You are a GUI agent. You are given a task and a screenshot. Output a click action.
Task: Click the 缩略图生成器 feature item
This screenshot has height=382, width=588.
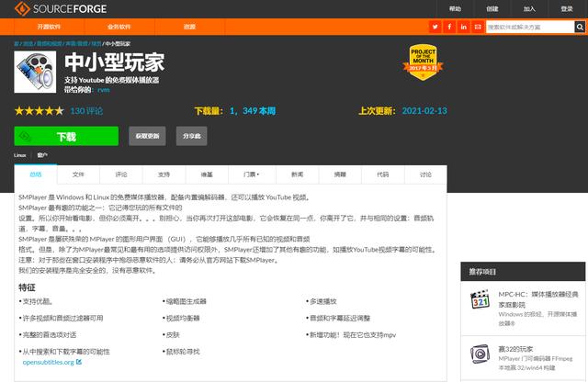point(187,301)
